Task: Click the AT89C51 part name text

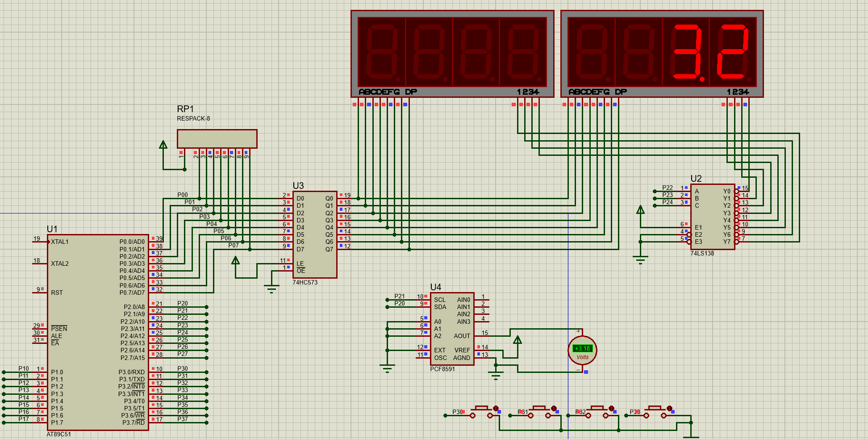Action: (59, 434)
